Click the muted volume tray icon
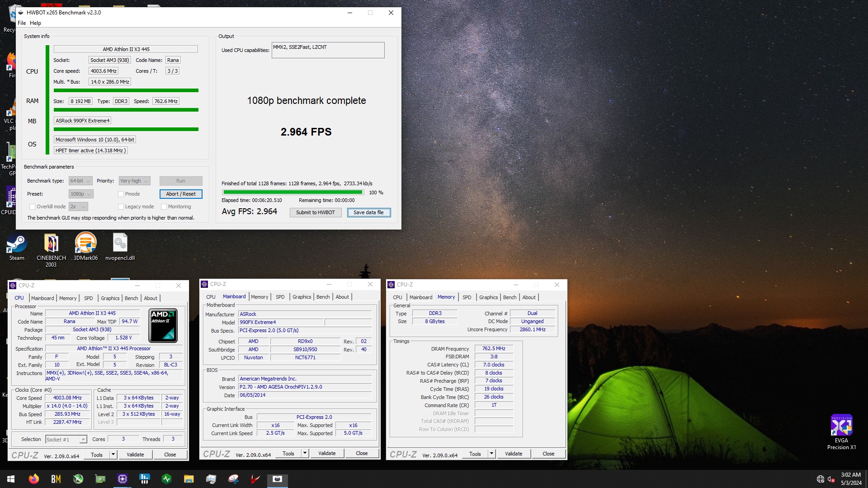The height and width of the screenshot is (488, 868). tap(831, 479)
